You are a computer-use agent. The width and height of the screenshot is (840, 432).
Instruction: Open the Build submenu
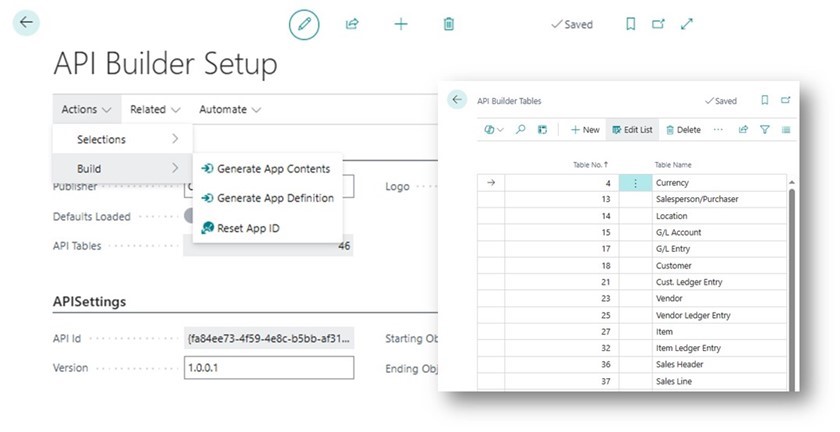click(x=123, y=169)
